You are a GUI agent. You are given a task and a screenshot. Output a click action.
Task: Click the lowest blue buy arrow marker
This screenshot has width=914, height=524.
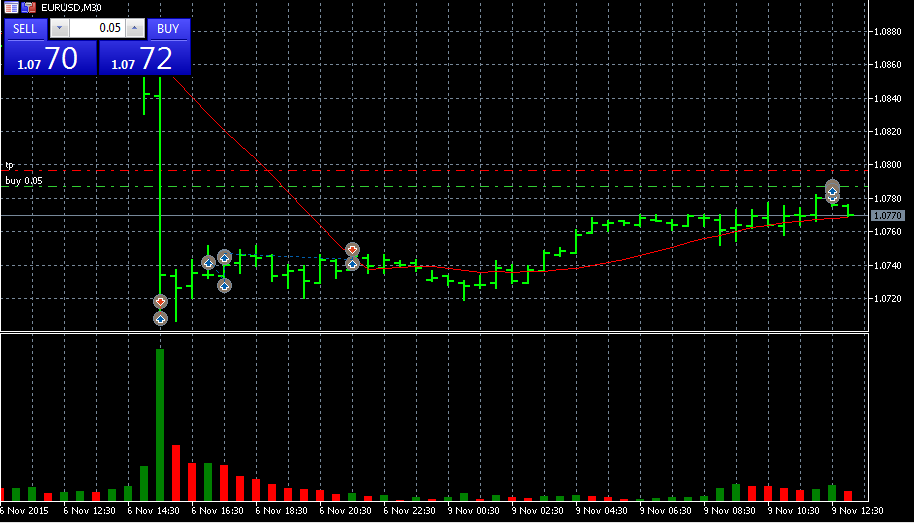160,318
